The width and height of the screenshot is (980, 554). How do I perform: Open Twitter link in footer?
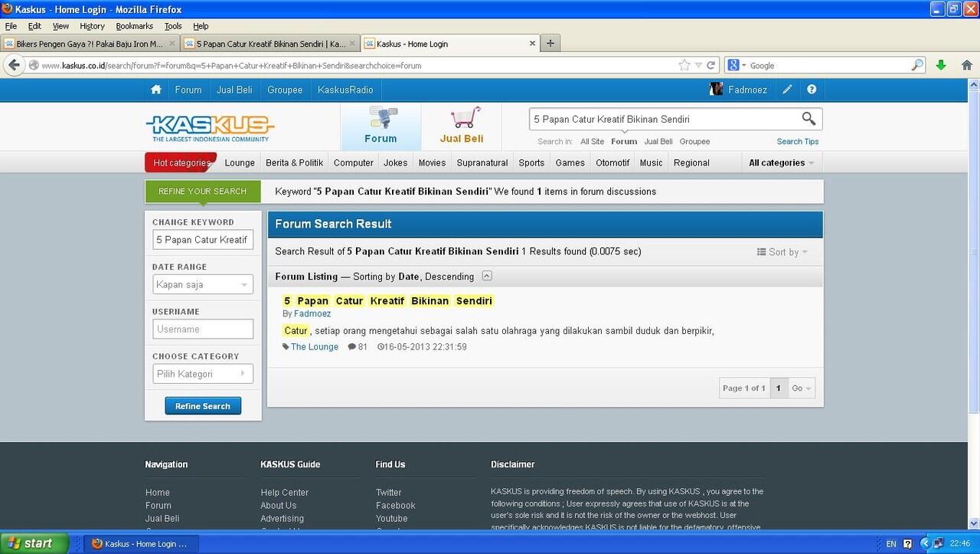(x=388, y=493)
